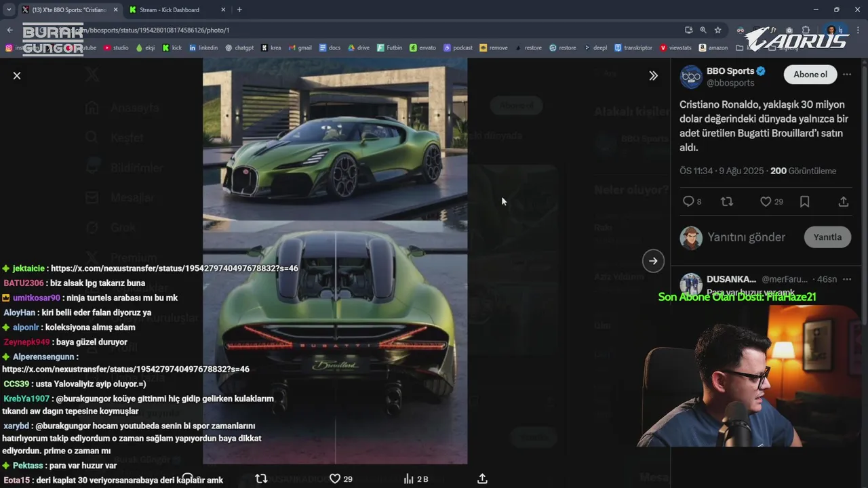Open the linkedin bookmark
This screenshot has width=868, height=488.
(x=203, y=47)
